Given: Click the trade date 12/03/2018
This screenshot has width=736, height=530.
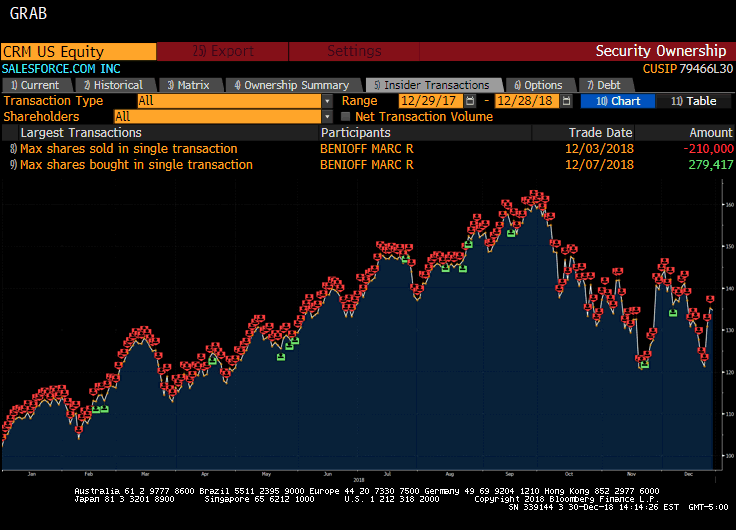Looking at the screenshot, I should click(599, 149).
